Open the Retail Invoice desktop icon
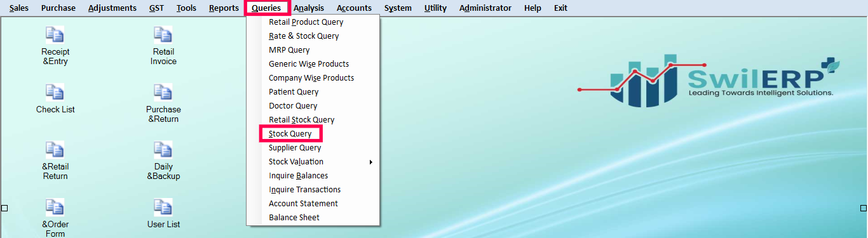This screenshot has height=238, width=868. 163,46
